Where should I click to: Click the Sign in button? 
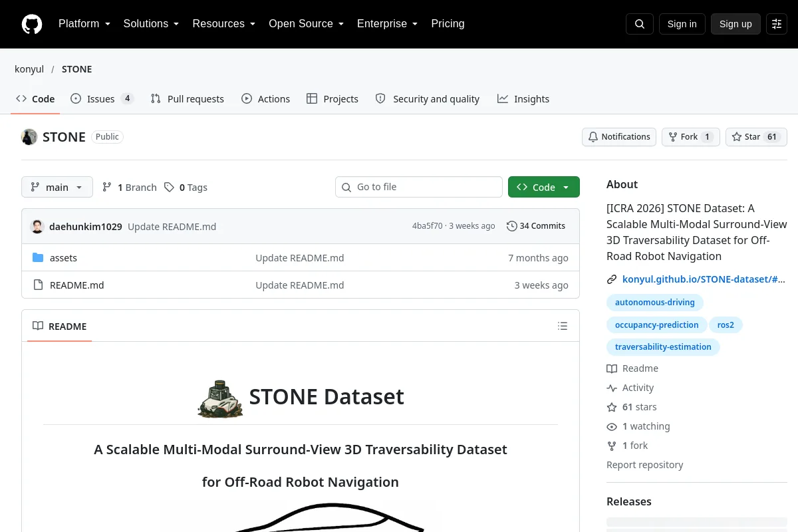point(682,24)
